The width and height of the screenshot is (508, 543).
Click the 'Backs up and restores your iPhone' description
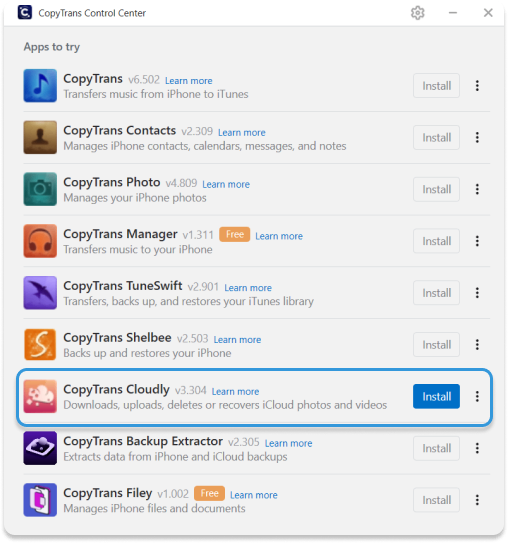pyautogui.click(x=147, y=353)
